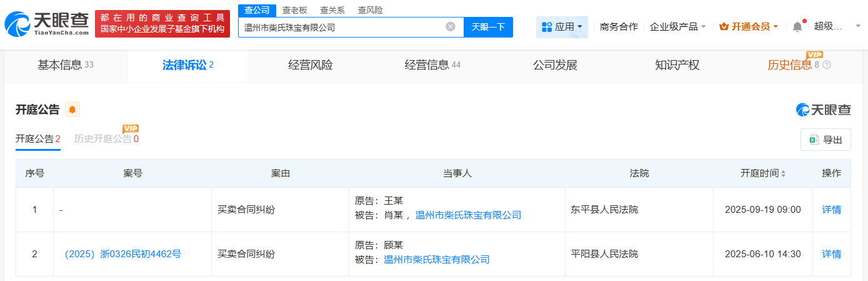
Task: Select 开庭公告 2 sub-tab
Action: (x=38, y=139)
